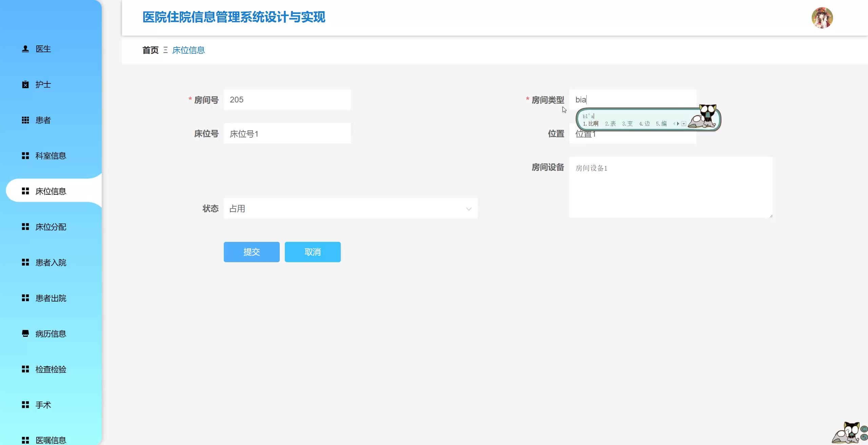Click the IME candidate next-page arrow
Image resolution: width=868 pixels, height=445 pixels.
[x=678, y=124]
